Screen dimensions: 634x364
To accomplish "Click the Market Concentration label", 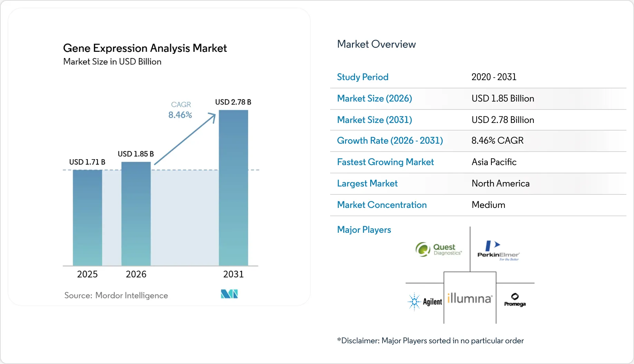I will pyautogui.click(x=382, y=205).
